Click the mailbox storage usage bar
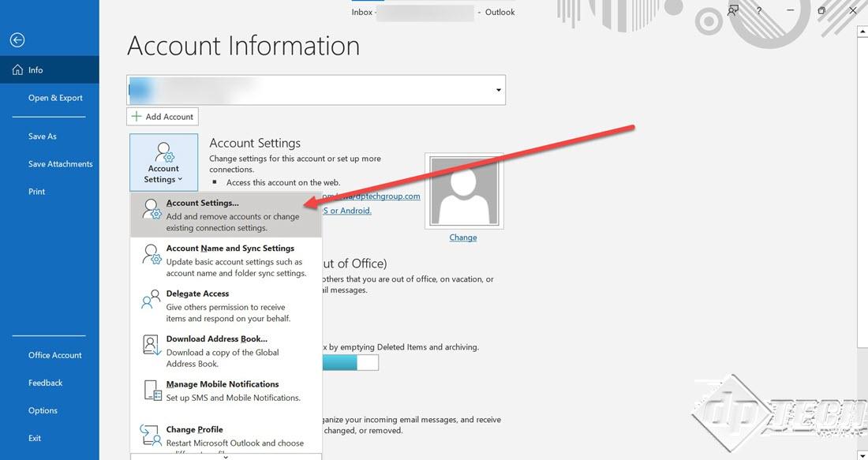 [350, 363]
